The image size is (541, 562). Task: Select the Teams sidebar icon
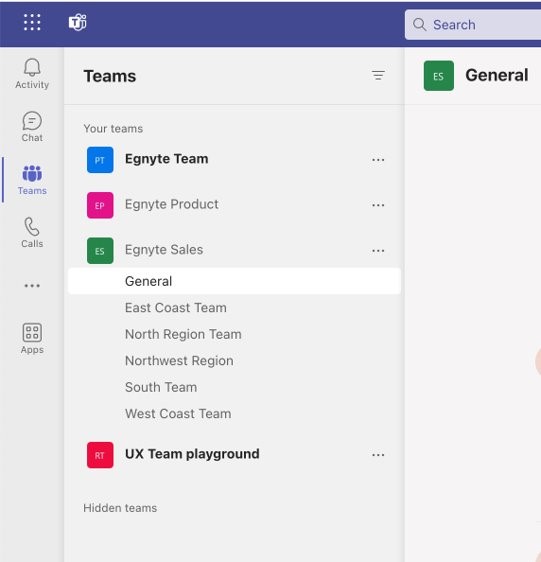(x=32, y=180)
